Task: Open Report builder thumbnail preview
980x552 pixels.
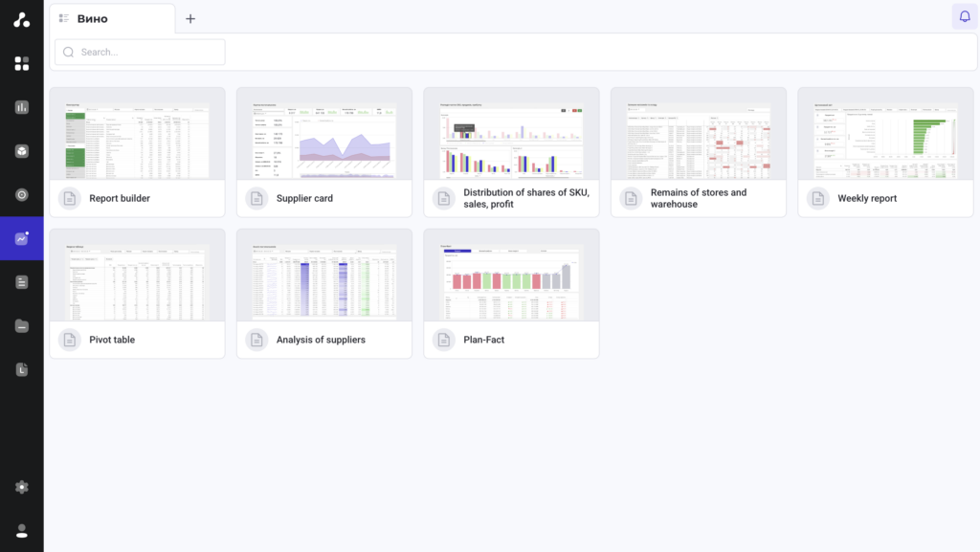Action: (x=138, y=141)
